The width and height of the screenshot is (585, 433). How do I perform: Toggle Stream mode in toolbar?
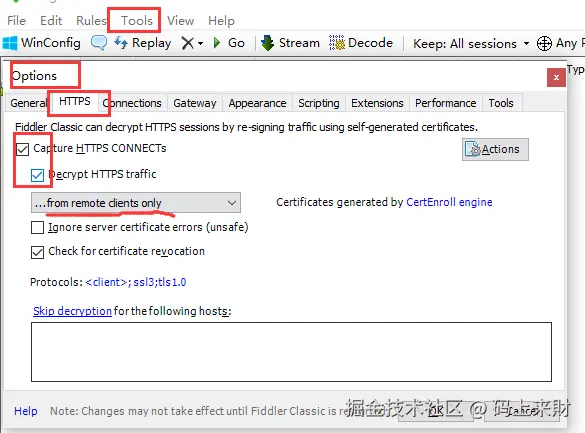coord(290,43)
